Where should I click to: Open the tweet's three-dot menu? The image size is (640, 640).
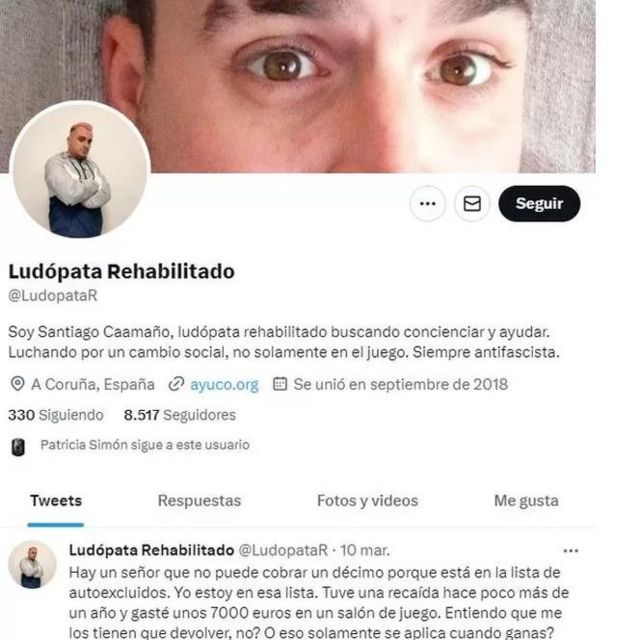pyautogui.click(x=571, y=551)
